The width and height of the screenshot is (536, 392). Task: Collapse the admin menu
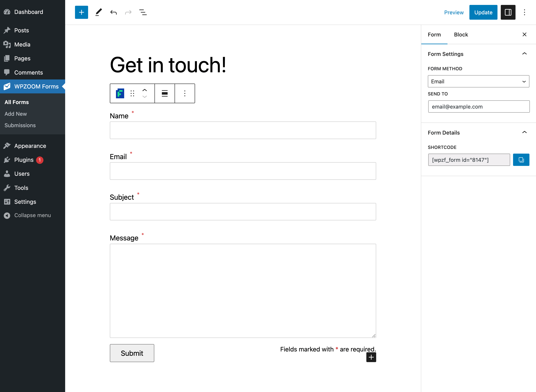coord(33,215)
